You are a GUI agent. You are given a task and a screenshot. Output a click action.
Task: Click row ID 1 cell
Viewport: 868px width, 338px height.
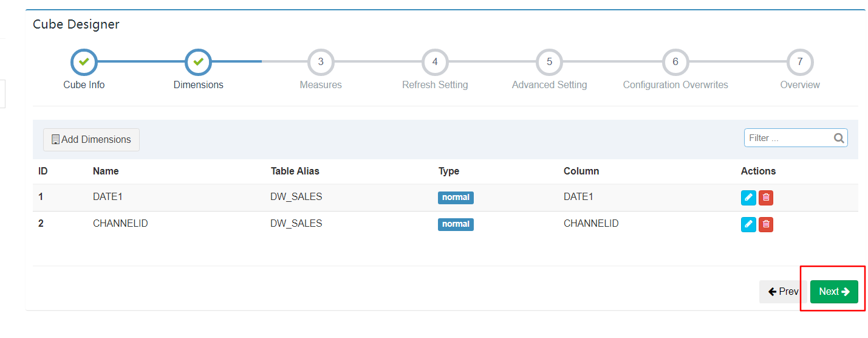[41, 197]
